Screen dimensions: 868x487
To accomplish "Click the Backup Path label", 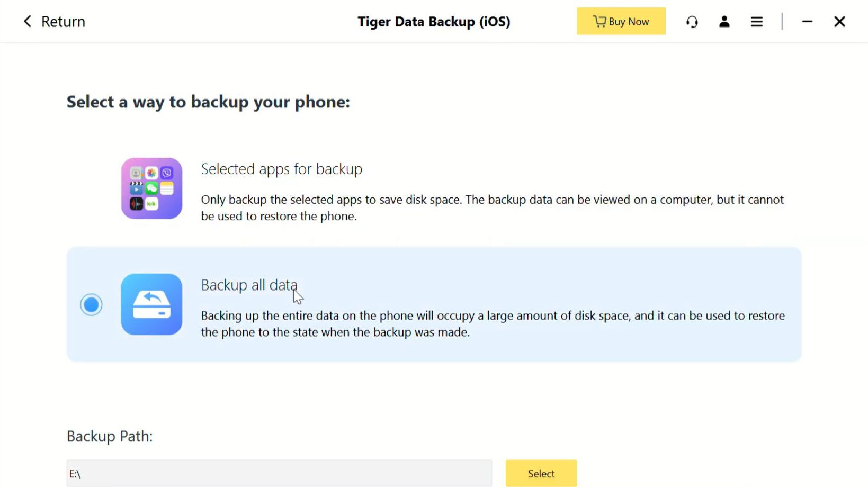I will [110, 436].
